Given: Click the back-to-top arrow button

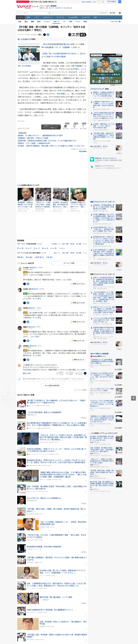Looking at the screenshot, I should coord(133,398).
